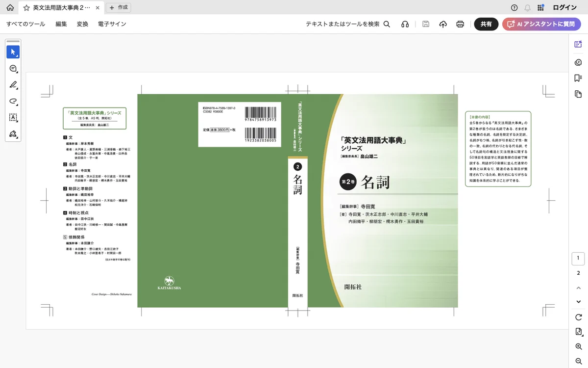This screenshot has height=368, width=588.
Task: Click the 開拓社 publisher name on the cover
Action: 353,287
